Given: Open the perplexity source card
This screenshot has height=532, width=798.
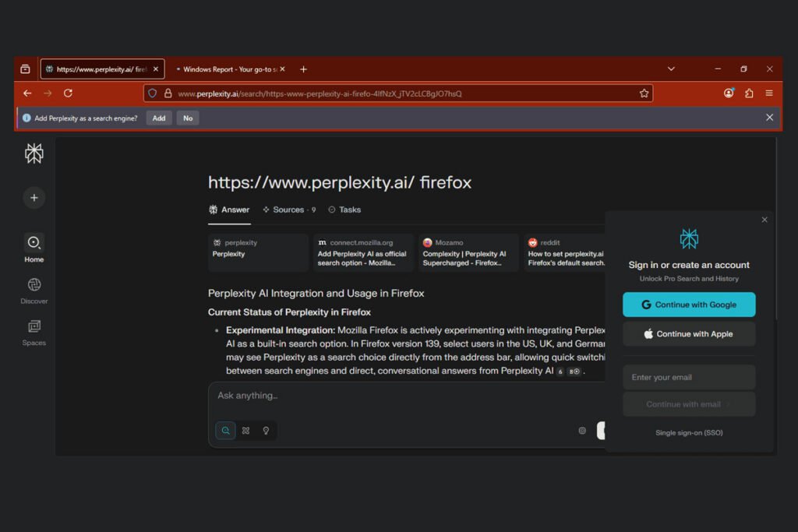Looking at the screenshot, I should pyautogui.click(x=258, y=252).
